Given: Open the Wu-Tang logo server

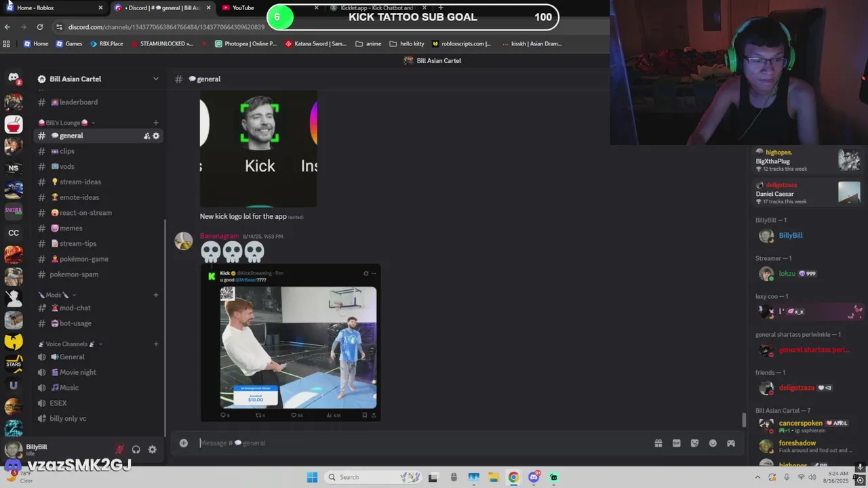Looking at the screenshot, I should [14, 341].
